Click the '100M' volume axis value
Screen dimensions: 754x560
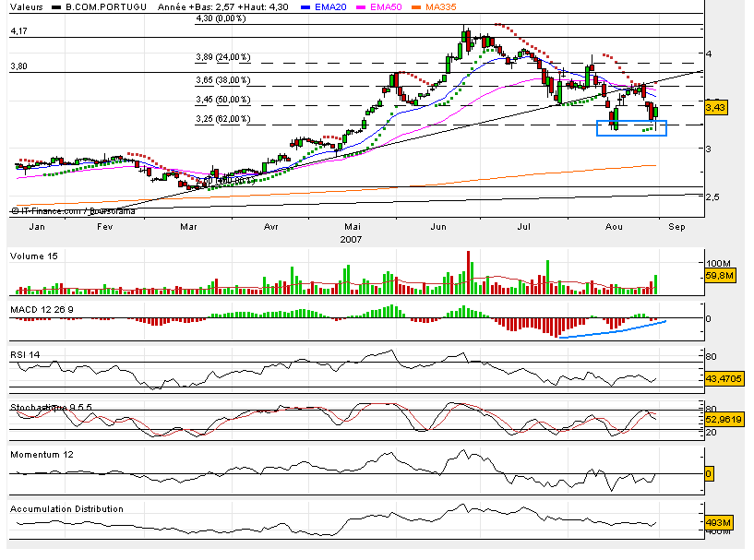pyautogui.click(x=718, y=264)
